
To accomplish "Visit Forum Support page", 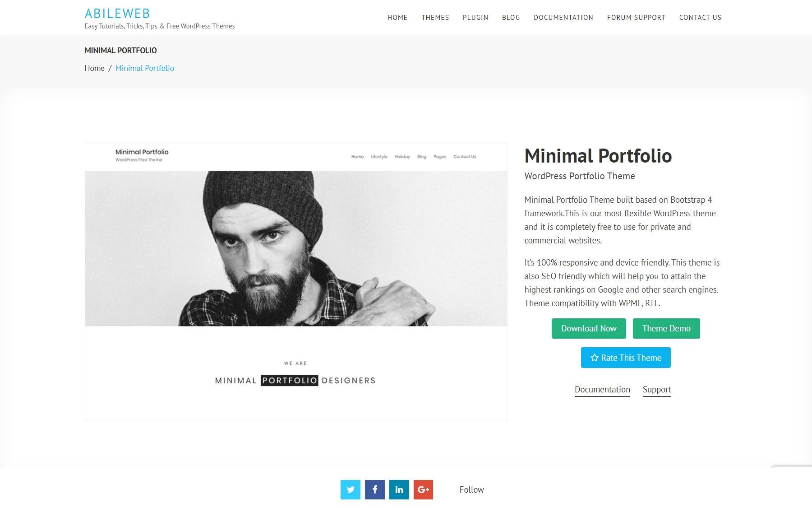I will [636, 18].
